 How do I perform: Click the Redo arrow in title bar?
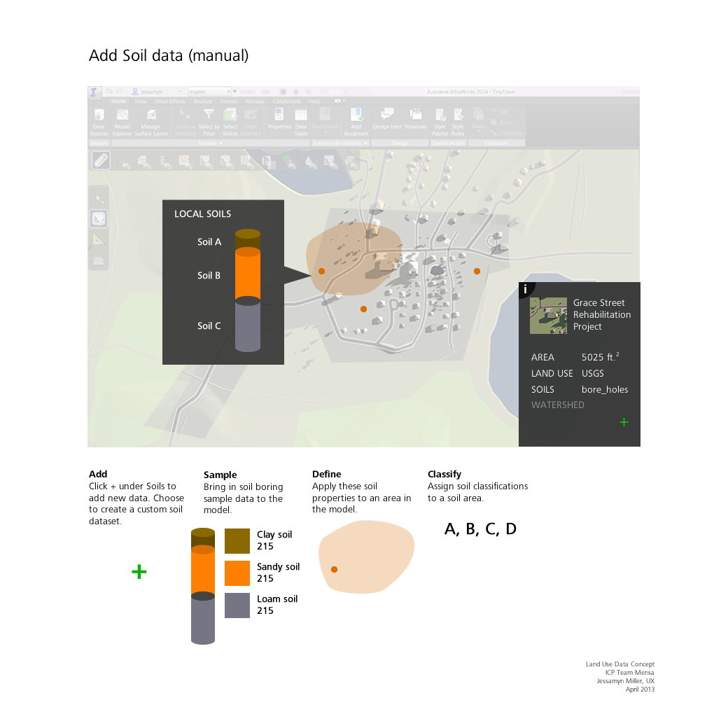tap(119, 92)
